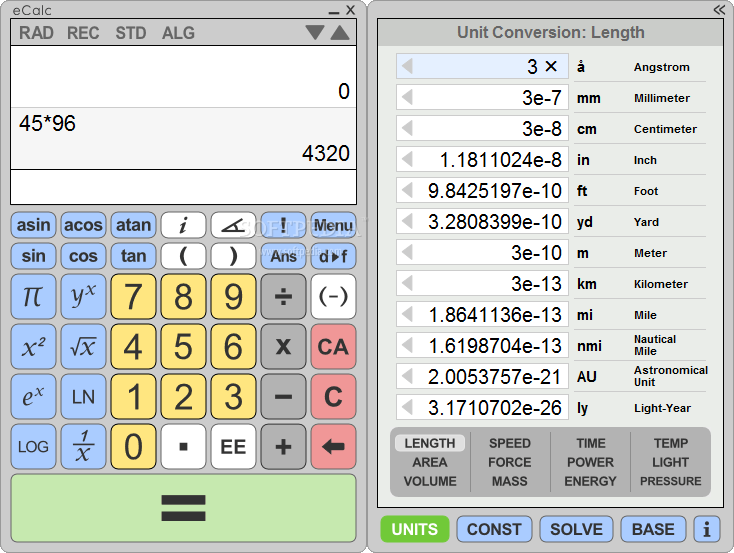
Task: Click the EE exponent key
Action: coord(233,447)
